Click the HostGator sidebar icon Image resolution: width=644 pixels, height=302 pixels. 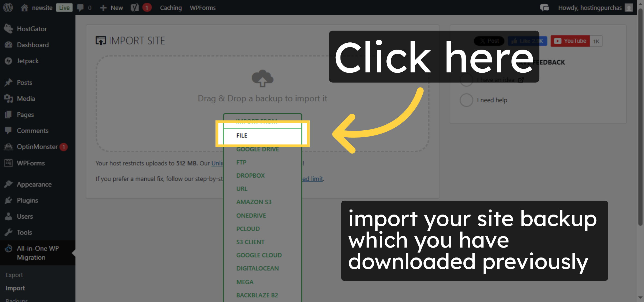(x=8, y=29)
